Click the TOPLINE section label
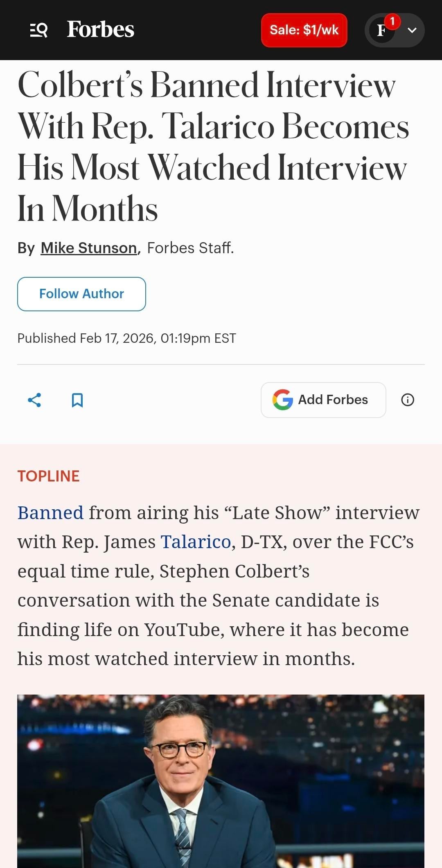Image resolution: width=442 pixels, height=868 pixels. pyautogui.click(x=48, y=476)
